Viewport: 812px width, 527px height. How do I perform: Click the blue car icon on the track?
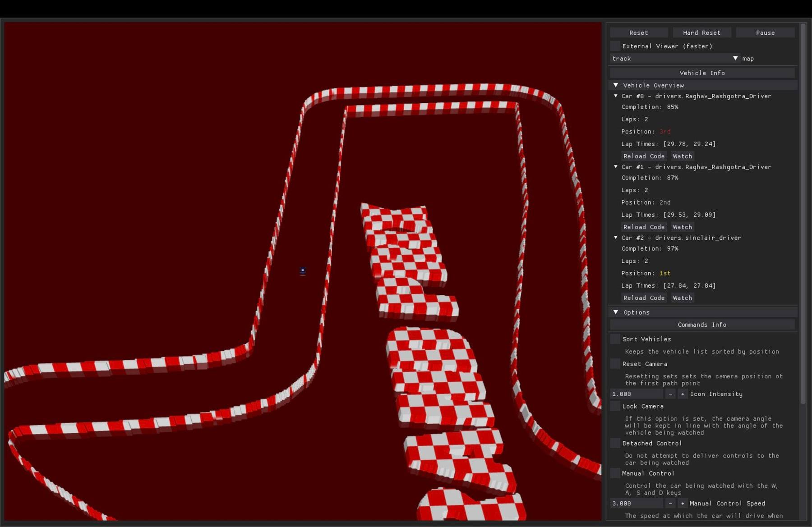coord(303,271)
